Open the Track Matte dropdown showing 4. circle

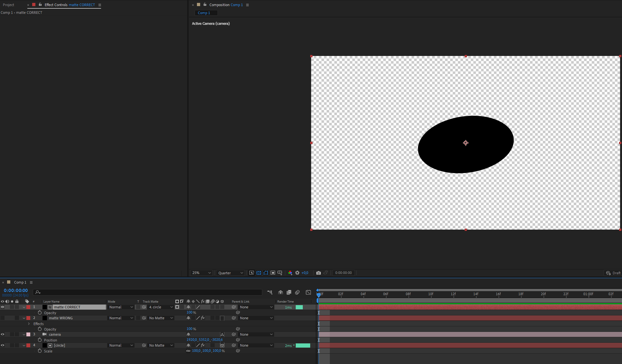(160, 307)
